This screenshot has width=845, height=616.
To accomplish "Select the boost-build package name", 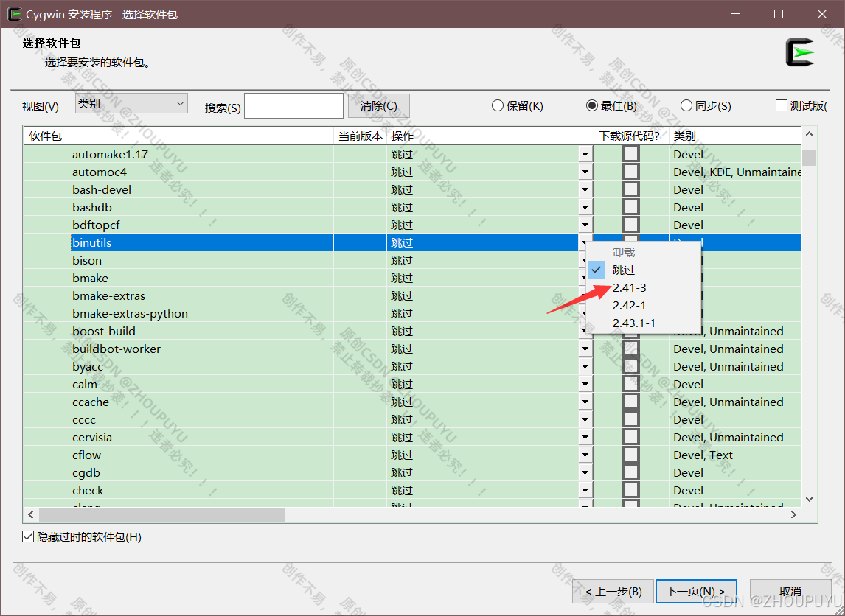I will [x=104, y=331].
